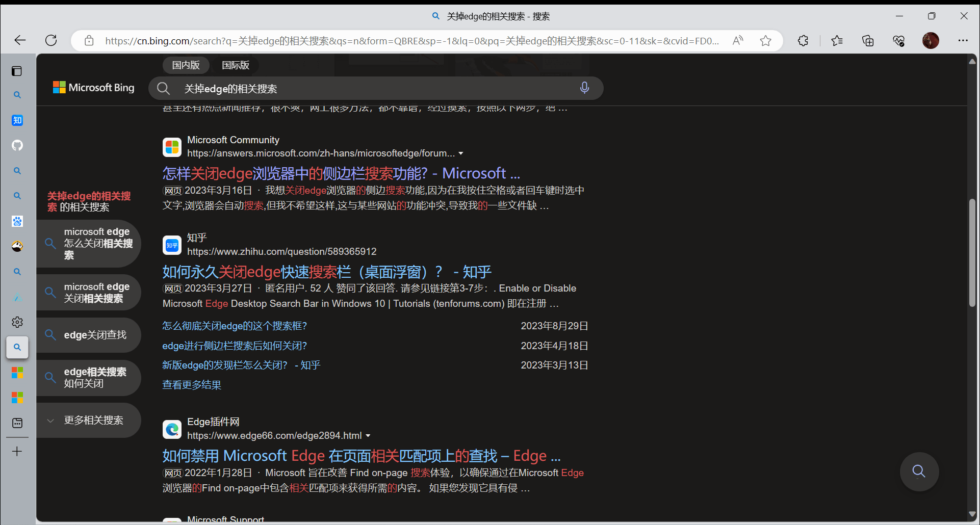Select related search microsoft edge 关闭相关搜索
Viewport: 980px width, 525px height.
(89, 293)
